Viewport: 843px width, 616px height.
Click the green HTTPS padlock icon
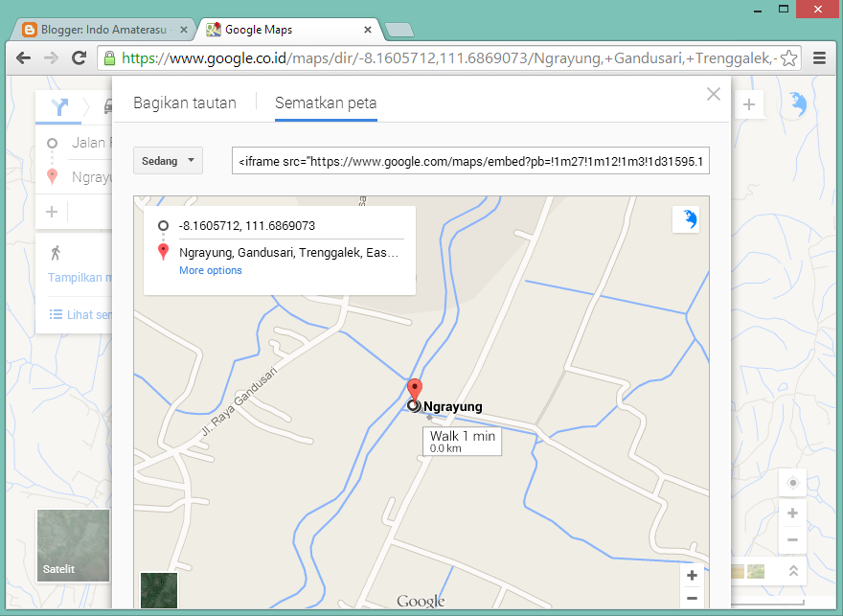(x=109, y=58)
